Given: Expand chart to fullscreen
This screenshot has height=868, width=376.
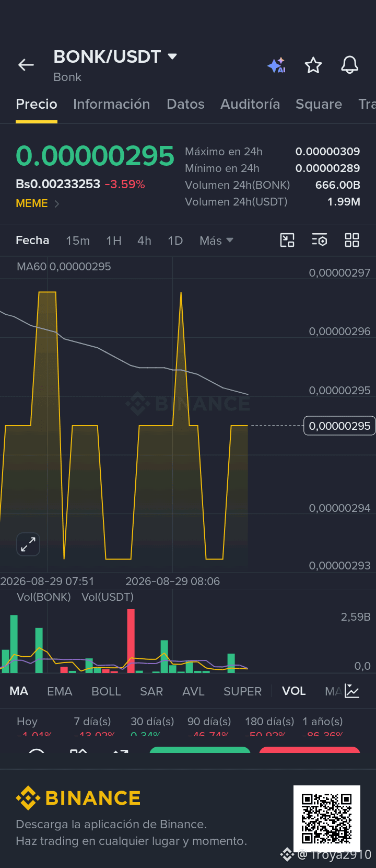Looking at the screenshot, I should (x=28, y=544).
